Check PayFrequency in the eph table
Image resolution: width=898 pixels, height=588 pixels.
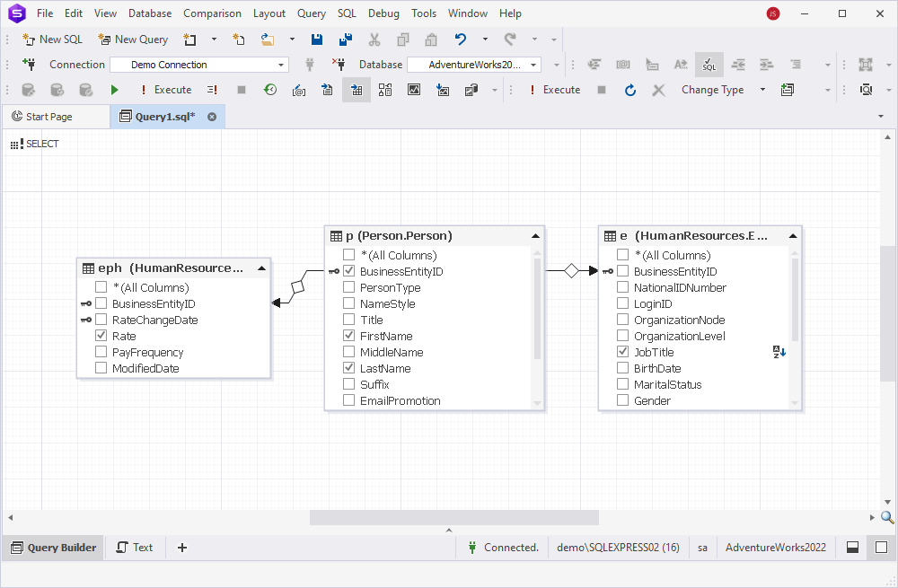coord(101,352)
